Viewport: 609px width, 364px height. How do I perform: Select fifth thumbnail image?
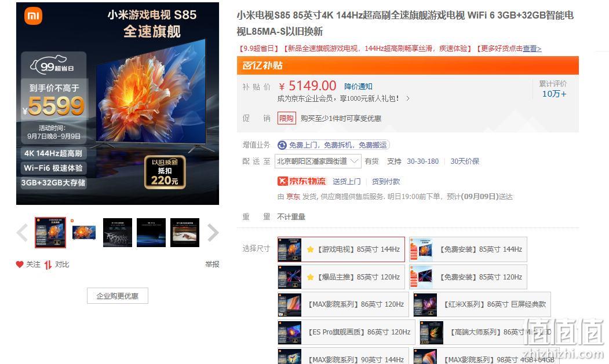click(184, 233)
